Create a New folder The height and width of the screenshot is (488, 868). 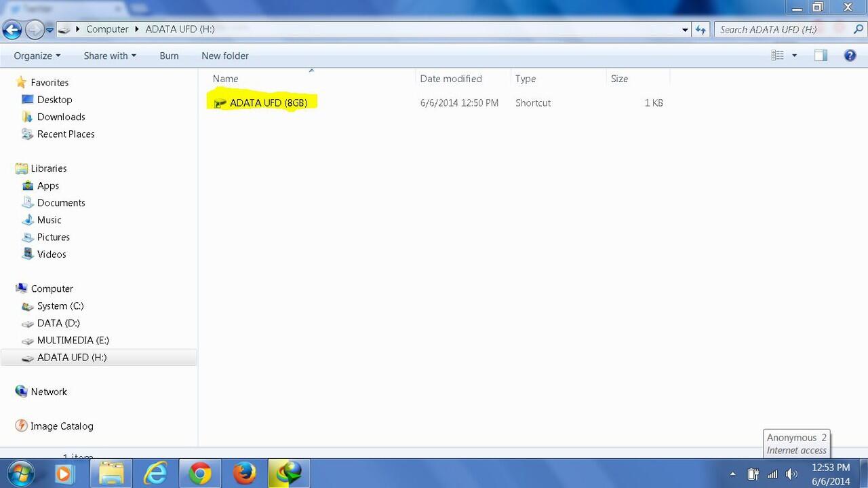(225, 56)
